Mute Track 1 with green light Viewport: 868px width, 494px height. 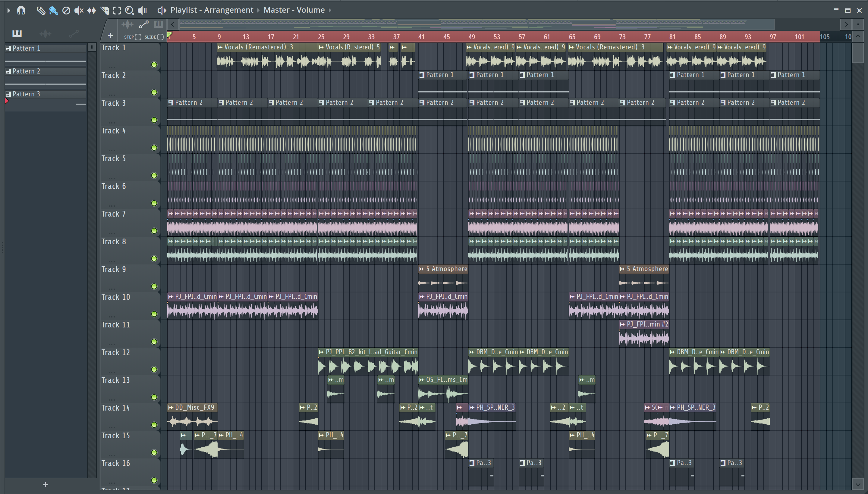tap(154, 64)
